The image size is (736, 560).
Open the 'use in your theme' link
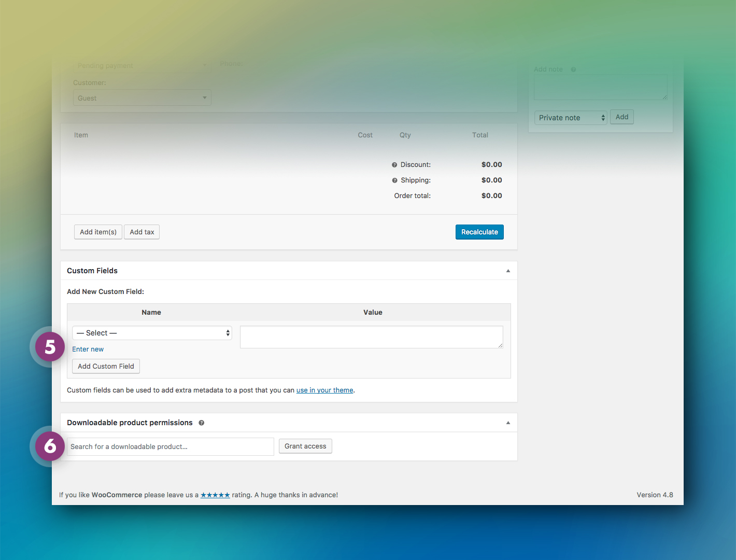[x=324, y=390]
